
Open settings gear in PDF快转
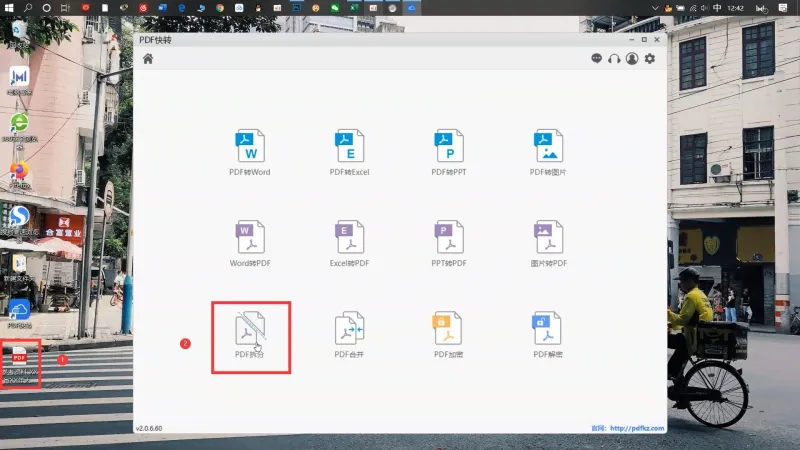point(649,59)
